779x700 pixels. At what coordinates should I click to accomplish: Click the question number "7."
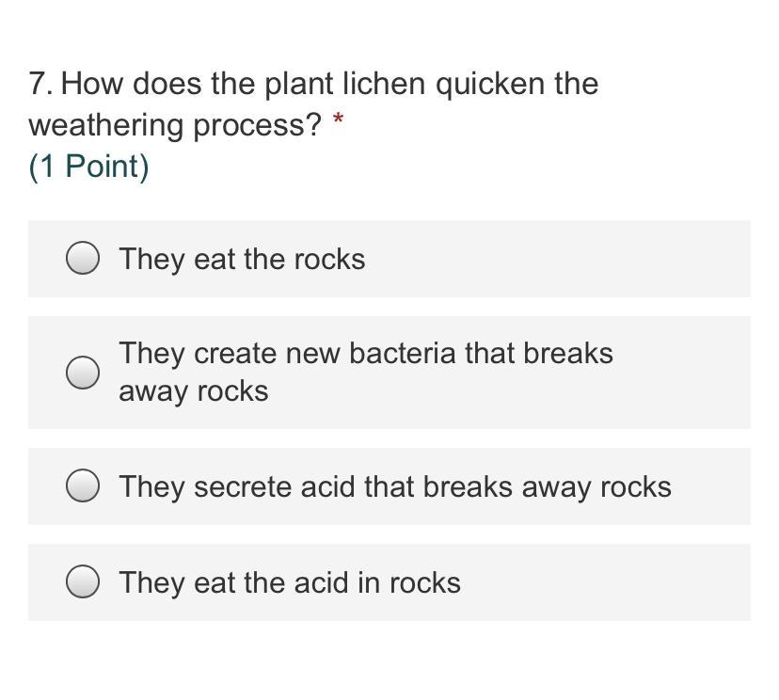coord(40,84)
